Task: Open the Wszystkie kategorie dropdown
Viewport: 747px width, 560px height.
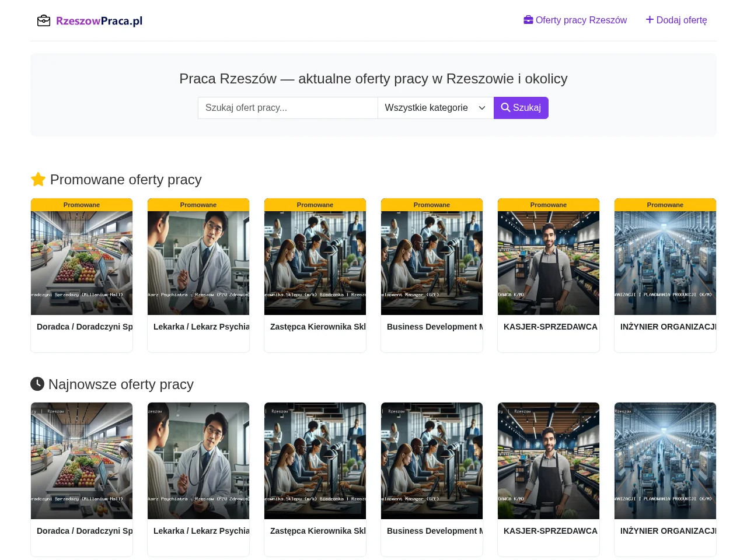Action: pos(435,108)
